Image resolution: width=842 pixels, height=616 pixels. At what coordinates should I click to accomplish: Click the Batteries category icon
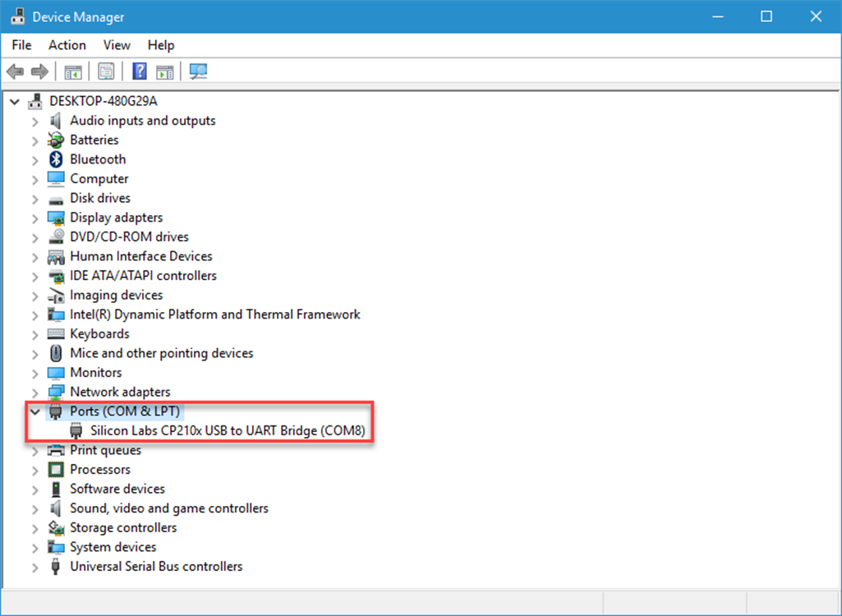point(56,140)
